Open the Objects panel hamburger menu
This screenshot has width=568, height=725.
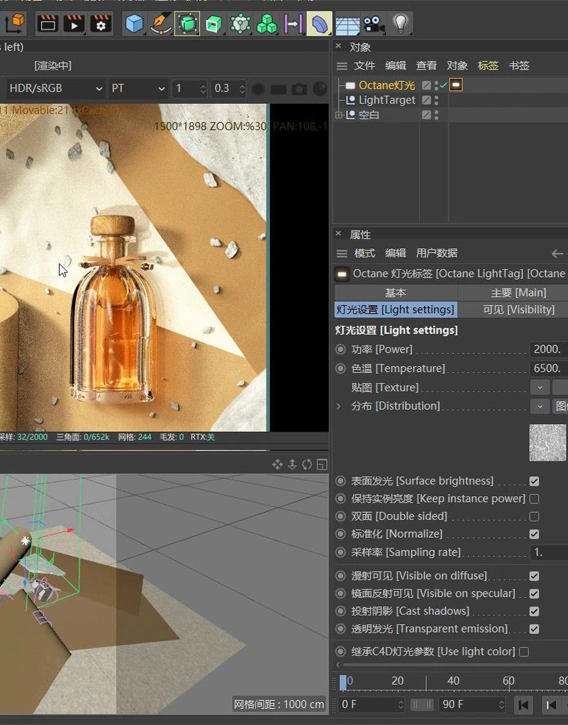[x=342, y=66]
